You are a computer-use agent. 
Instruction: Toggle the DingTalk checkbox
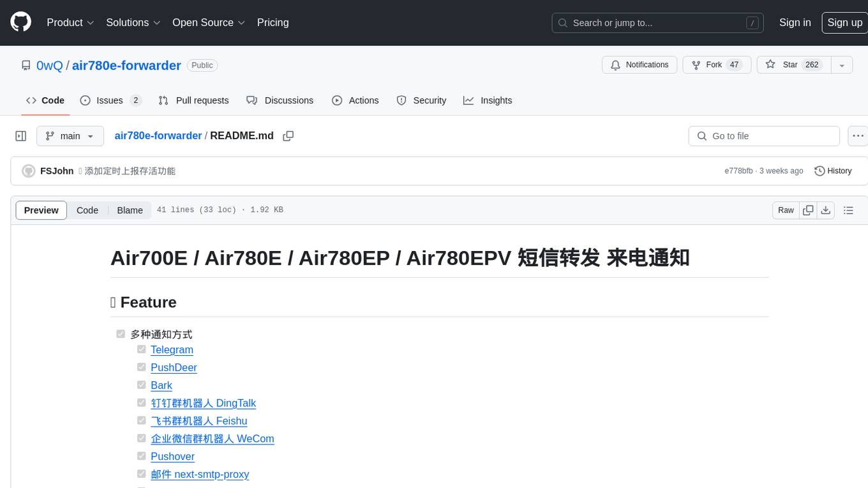point(142,403)
